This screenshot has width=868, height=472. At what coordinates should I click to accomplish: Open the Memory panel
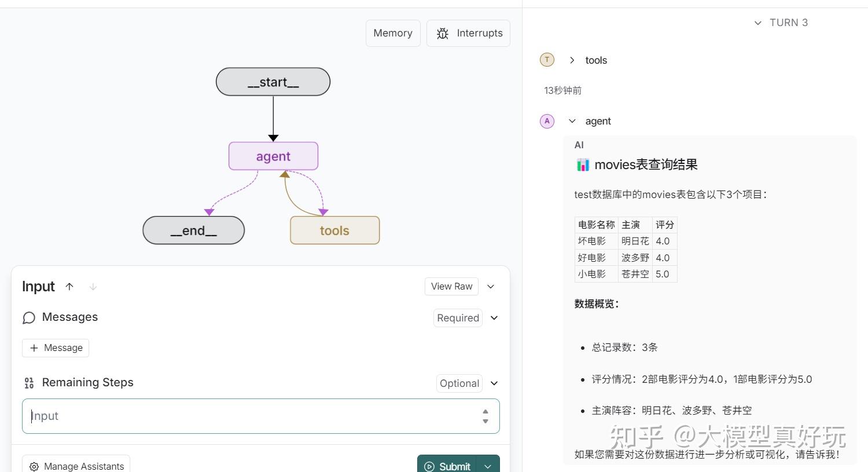tap(393, 33)
